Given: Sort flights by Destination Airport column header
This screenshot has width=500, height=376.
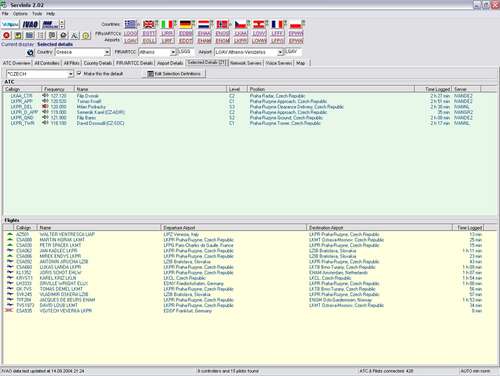Looking at the screenshot, I should (x=379, y=228).
